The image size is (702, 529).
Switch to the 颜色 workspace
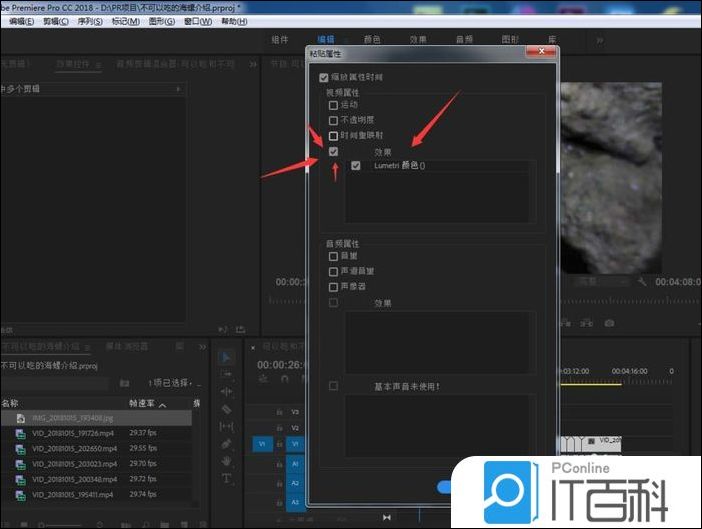[372, 40]
